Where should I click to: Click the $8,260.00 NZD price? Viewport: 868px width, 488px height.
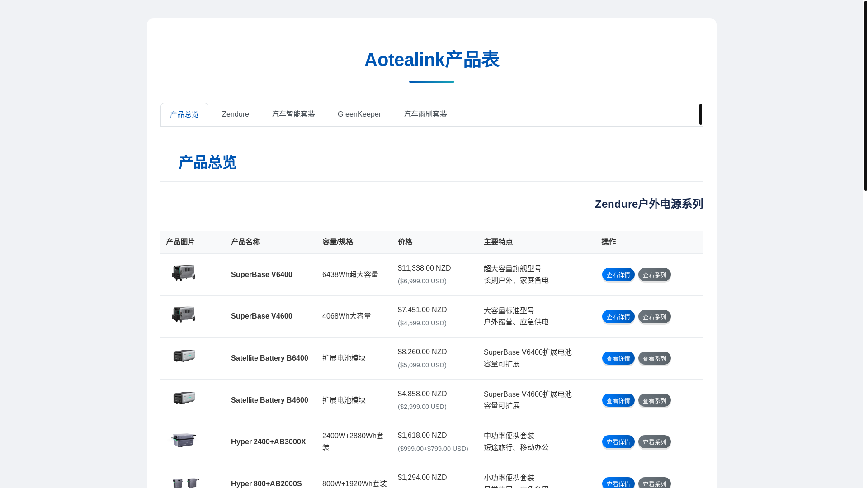click(422, 352)
